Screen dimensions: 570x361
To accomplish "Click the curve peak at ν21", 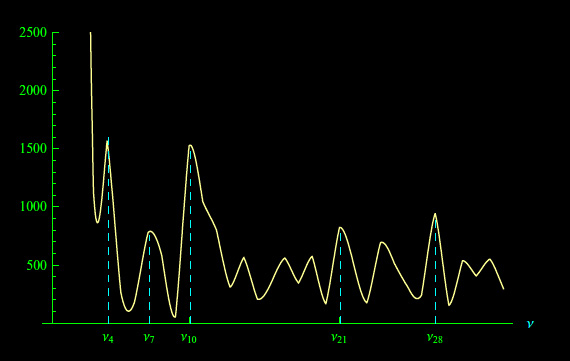I will [x=340, y=228].
